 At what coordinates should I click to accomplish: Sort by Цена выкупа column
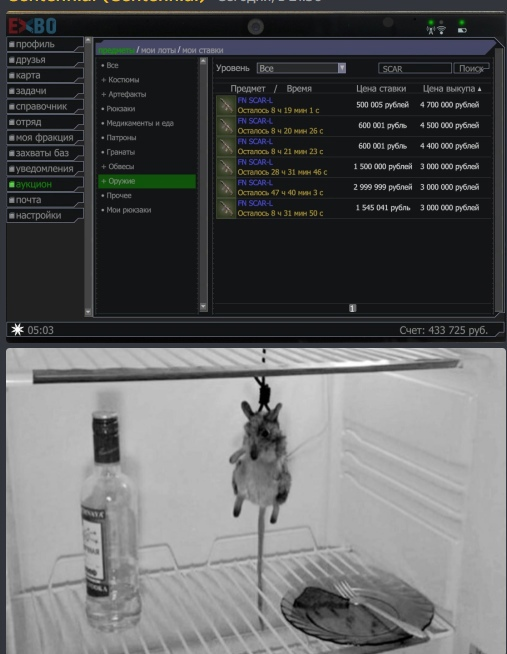tap(452, 88)
